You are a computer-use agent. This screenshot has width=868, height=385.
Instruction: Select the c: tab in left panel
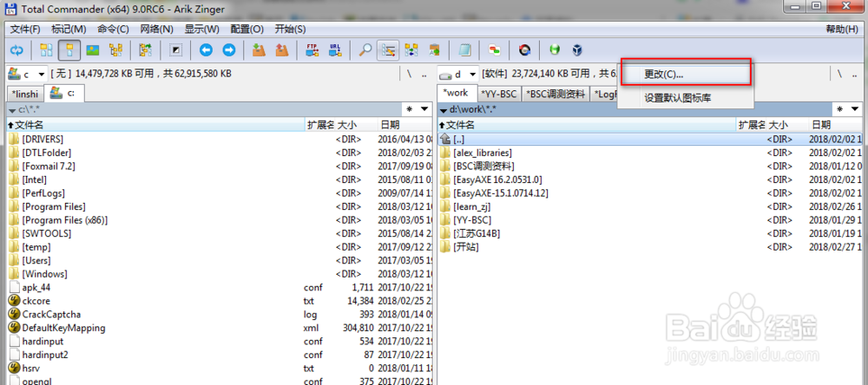(x=64, y=94)
